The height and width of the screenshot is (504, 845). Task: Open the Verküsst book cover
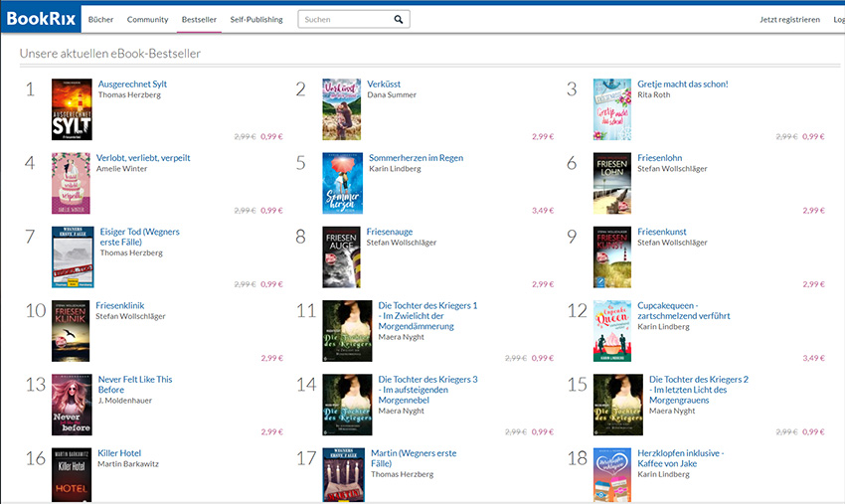click(x=341, y=109)
